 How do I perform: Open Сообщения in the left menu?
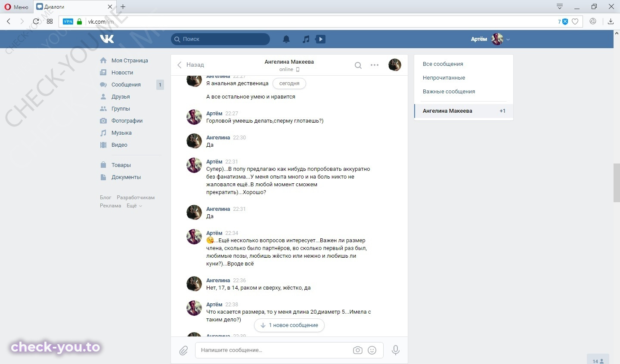point(126,85)
